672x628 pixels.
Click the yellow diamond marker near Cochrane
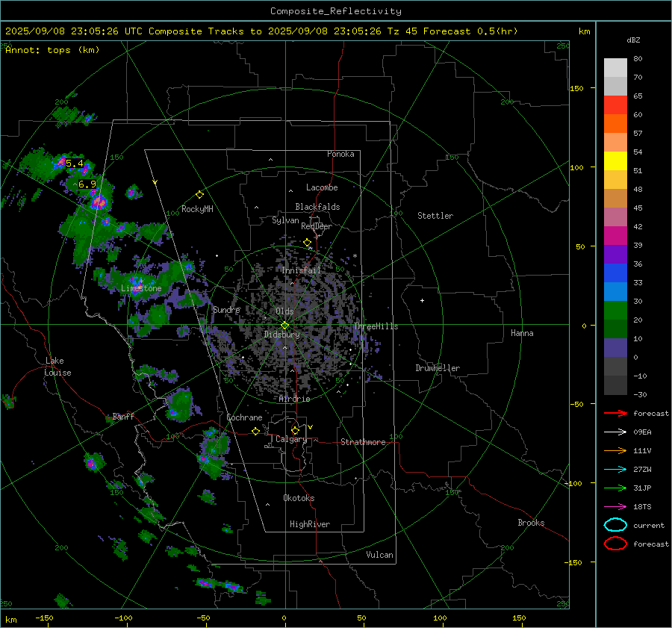click(255, 431)
